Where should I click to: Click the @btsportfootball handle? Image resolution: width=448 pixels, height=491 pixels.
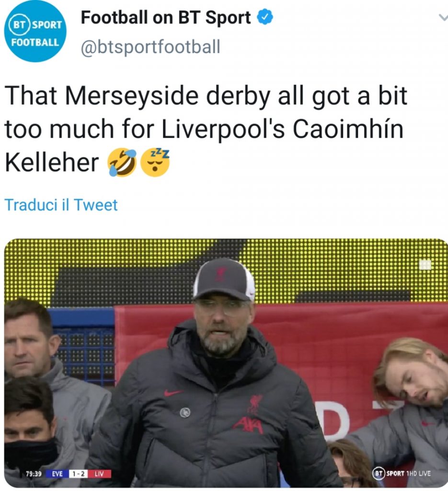(150, 47)
